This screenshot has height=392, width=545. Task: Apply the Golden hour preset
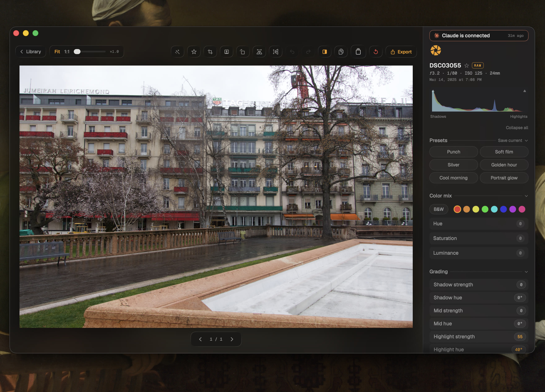pos(504,165)
